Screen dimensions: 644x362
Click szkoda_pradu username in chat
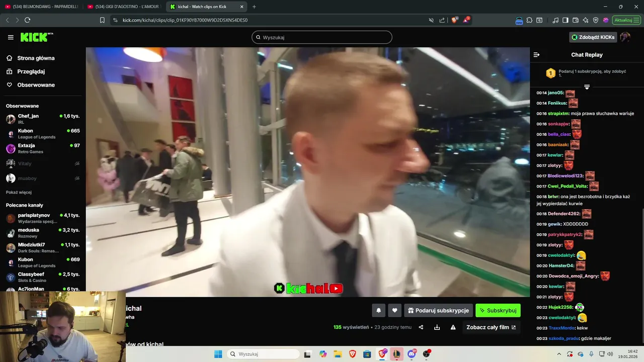pyautogui.click(x=563, y=338)
